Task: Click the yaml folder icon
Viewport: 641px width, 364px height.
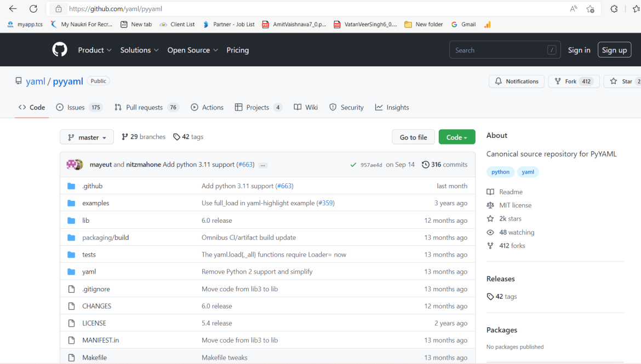Action: [71, 271]
